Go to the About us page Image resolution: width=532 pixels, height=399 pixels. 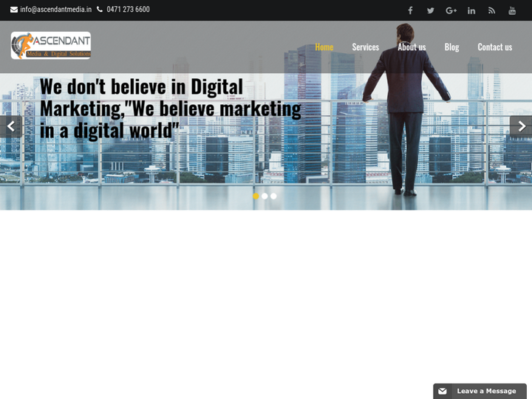[412, 47]
